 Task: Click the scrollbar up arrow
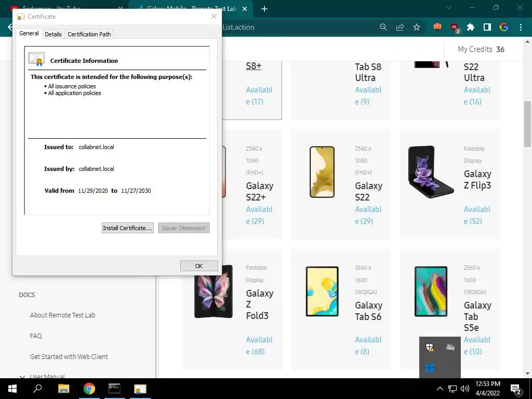click(x=527, y=42)
